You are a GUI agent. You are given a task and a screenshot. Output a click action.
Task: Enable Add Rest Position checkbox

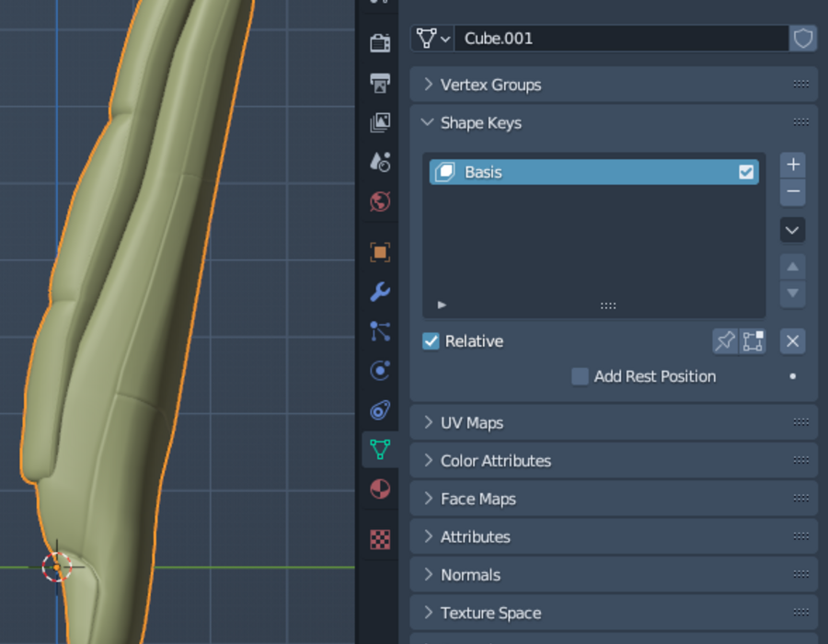tap(580, 376)
